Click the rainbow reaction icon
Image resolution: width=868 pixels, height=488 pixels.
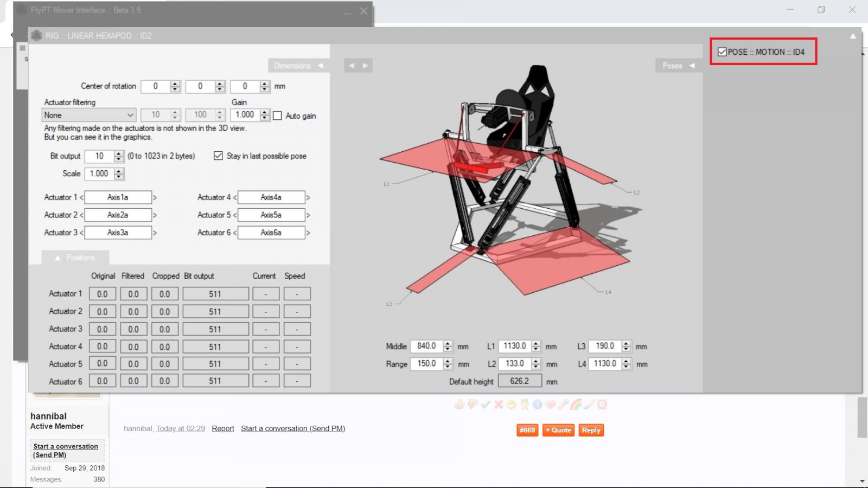pyautogui.click(x=576, y=404)
